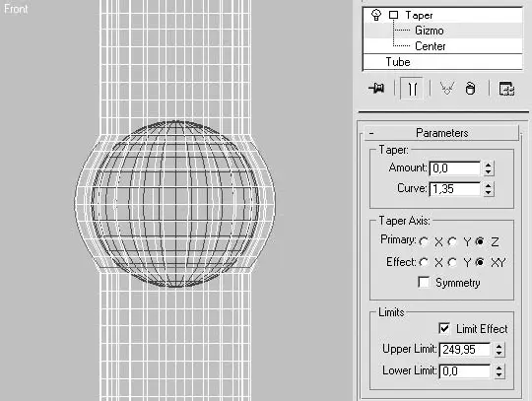Toggle the Taper modifier lightbulb icon
The image size is (532, 401).
point(376,15)
